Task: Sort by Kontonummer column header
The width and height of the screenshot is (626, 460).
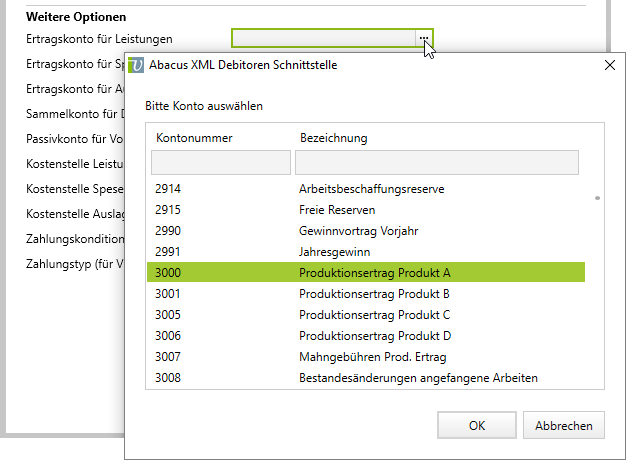Action: point(194,137)
